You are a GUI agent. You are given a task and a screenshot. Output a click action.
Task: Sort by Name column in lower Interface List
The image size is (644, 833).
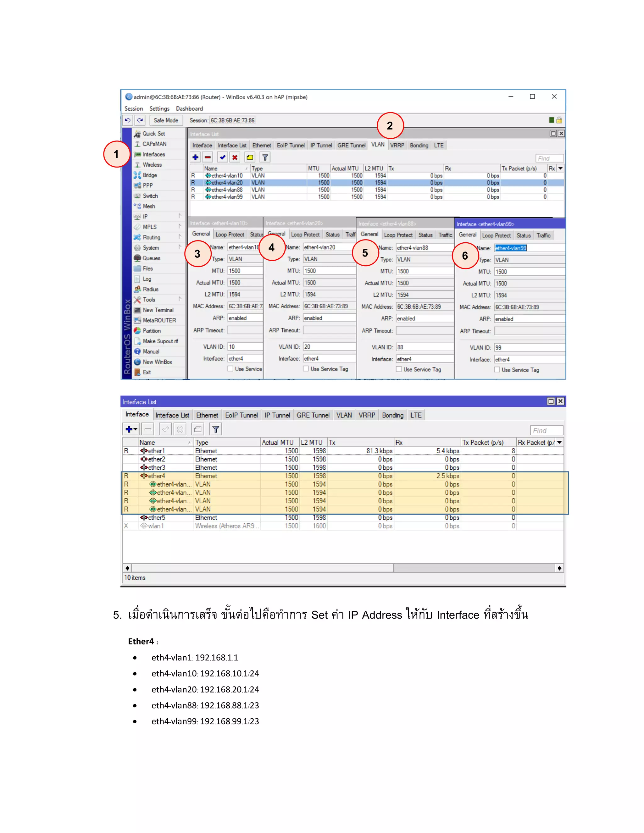tap(166, 443)
